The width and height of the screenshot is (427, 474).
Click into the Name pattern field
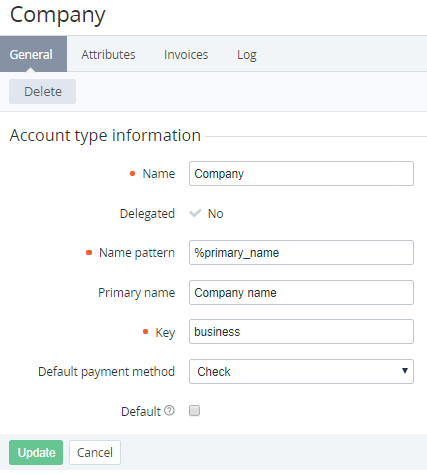point(301,252)
